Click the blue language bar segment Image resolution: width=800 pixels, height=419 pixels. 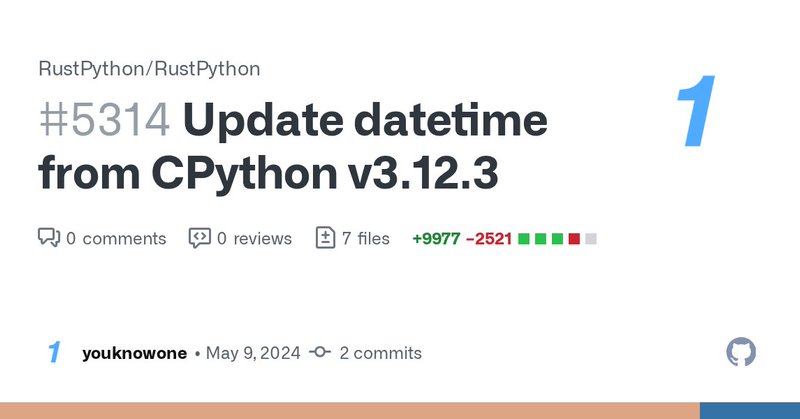click(x=750, y=410)
